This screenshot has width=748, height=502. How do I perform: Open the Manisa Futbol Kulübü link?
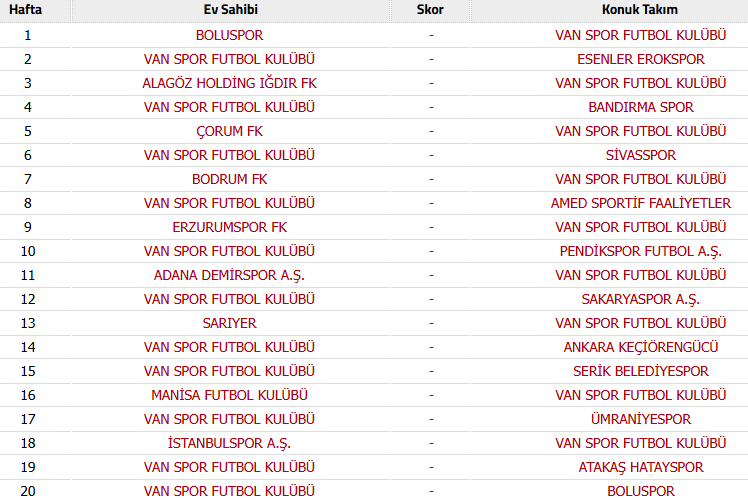229,395
